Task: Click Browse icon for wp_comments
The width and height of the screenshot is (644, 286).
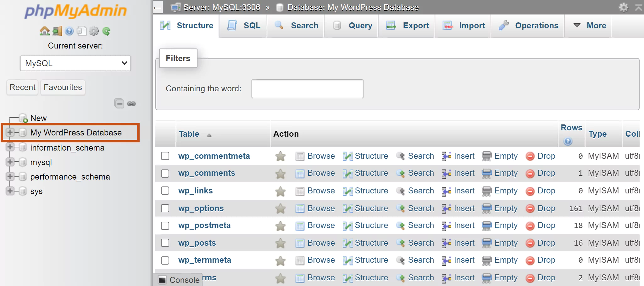Action: coord(300,174)
